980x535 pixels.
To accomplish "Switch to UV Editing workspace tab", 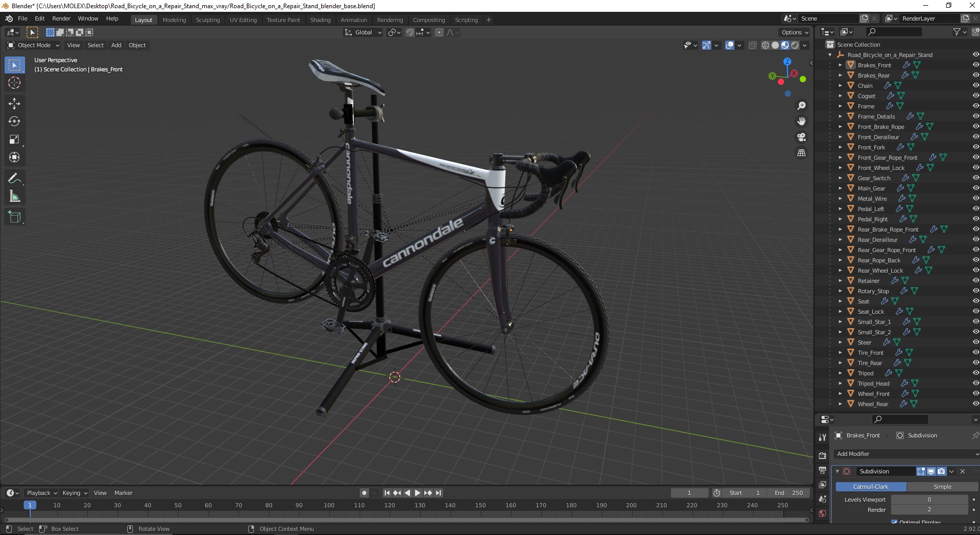I will point(243,20).
